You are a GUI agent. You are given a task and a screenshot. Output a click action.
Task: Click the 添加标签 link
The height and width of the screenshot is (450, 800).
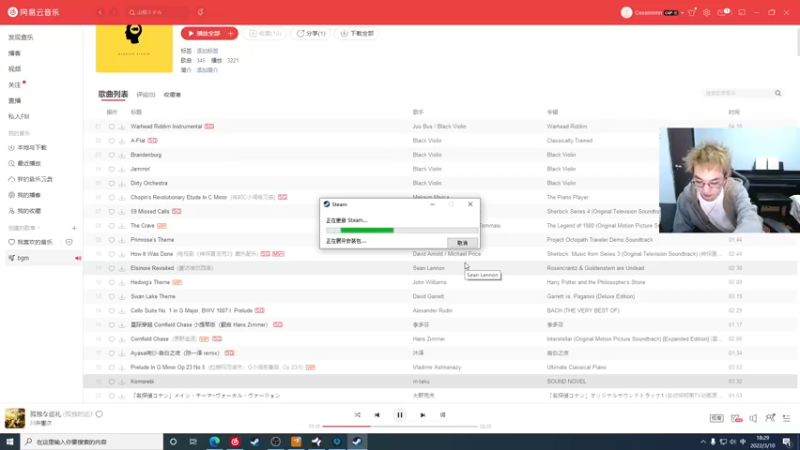coord(207,51)
